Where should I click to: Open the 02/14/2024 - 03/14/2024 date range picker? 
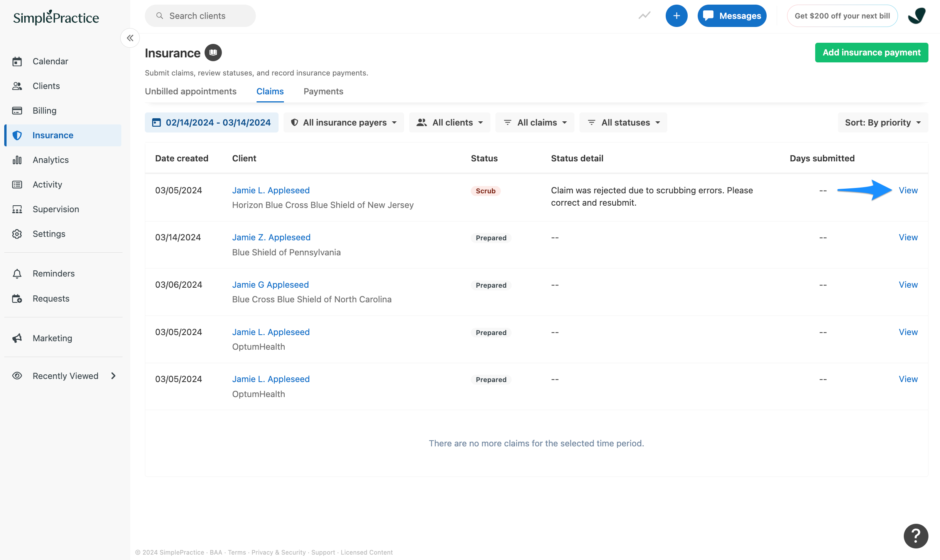[x=211, y=122]
